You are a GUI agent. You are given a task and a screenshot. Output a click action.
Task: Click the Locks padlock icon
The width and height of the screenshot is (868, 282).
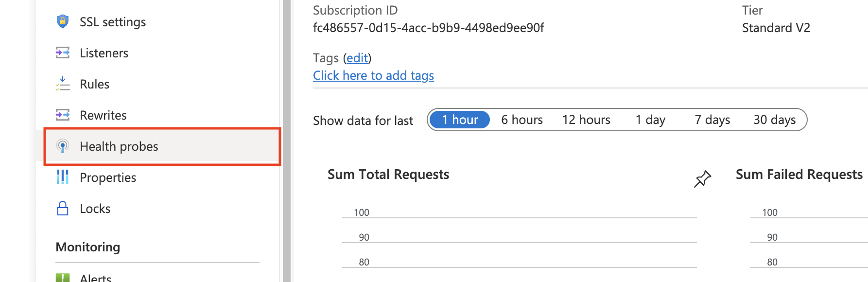(63, 209)
